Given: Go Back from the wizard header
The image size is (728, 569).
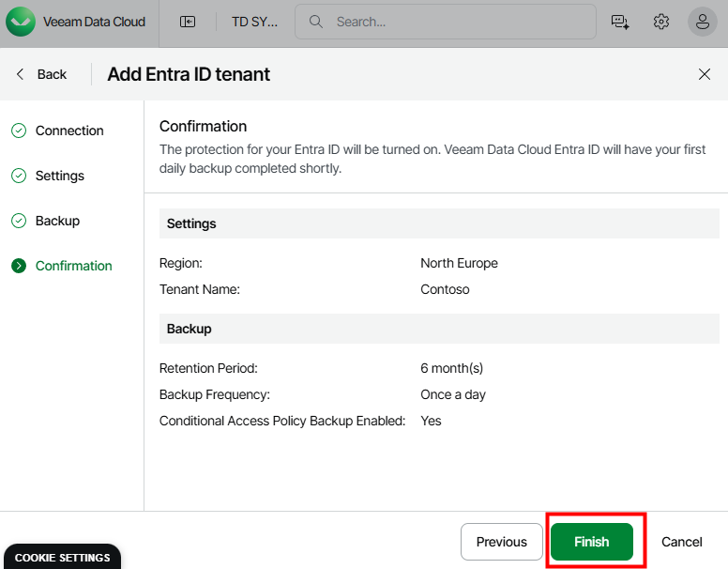Looking at the screenshot, I should (41, 74).
